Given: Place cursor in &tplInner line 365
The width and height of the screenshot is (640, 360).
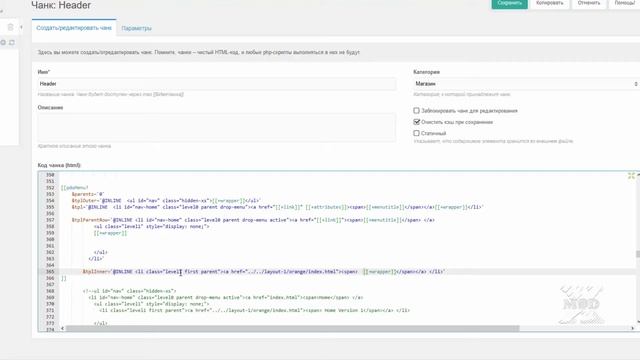Looking at the screenshot, I should coord(264,271).
